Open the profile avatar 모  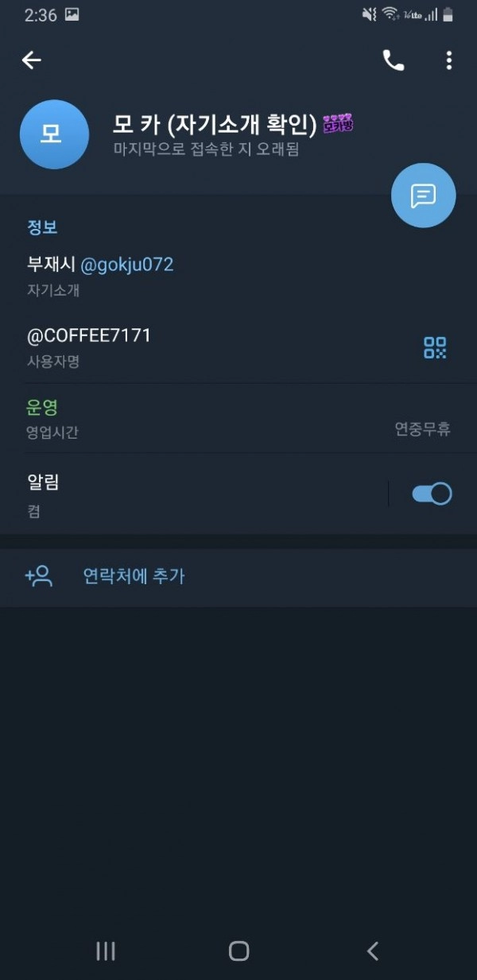54,134
